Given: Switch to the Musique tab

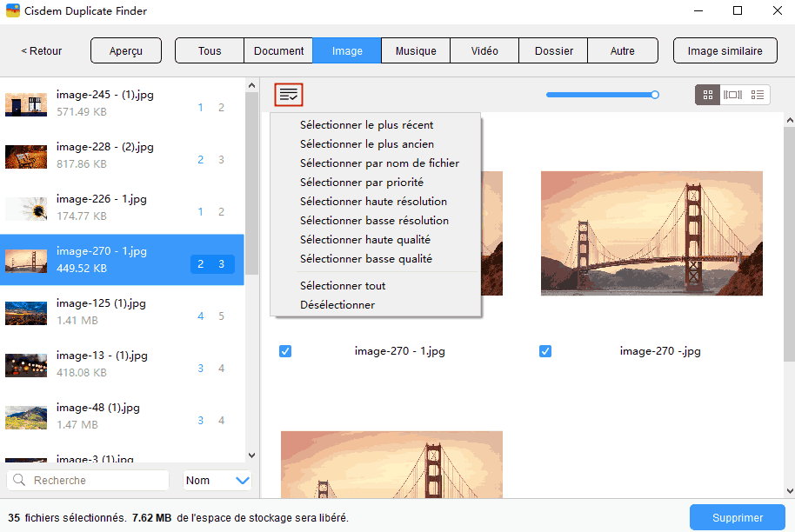Looking at the screenshot, I should click(x=415, y=50).
